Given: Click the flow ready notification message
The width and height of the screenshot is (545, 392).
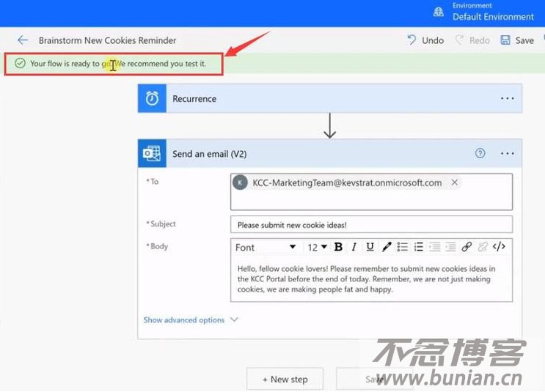Looking at the screenshot, I should coord(118,64).
